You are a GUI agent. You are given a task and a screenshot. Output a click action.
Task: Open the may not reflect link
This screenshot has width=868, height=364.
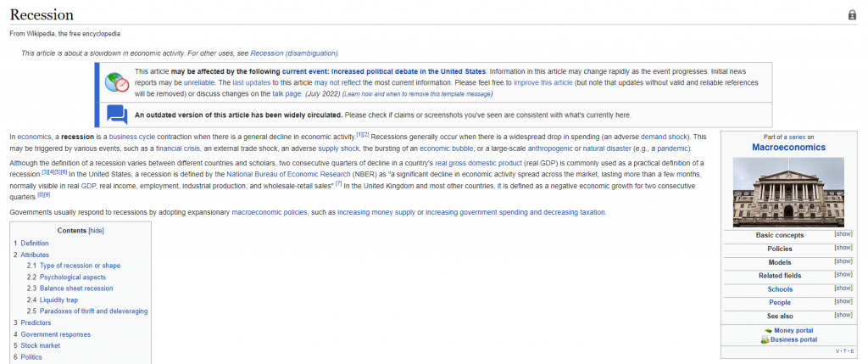click(x=337, y=82)
